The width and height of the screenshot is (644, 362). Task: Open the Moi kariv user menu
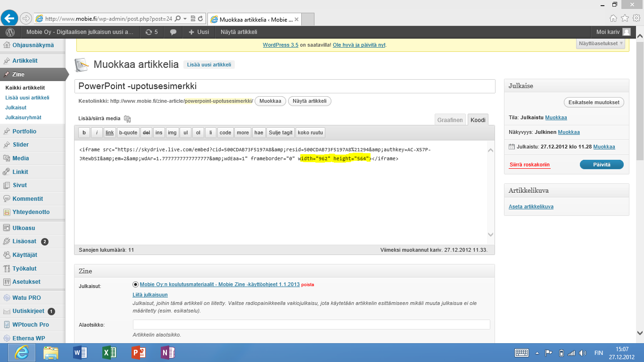pyautogui.click(x=613, y=32)
